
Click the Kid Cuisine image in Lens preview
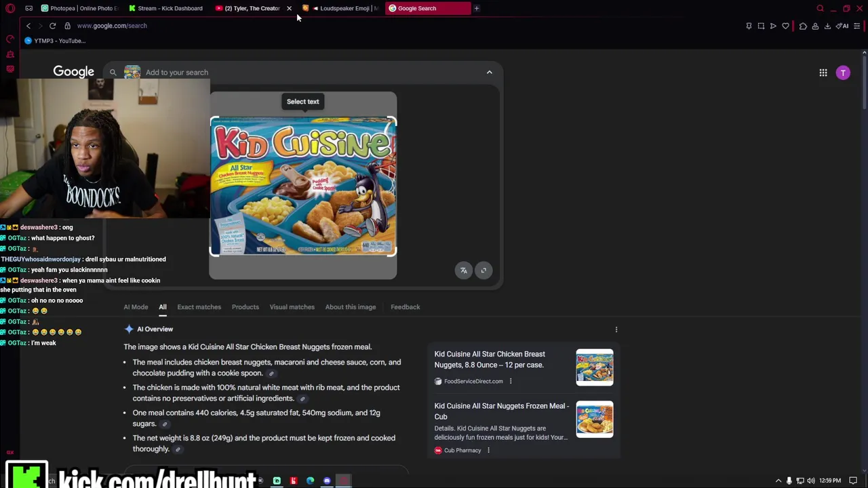303,186
